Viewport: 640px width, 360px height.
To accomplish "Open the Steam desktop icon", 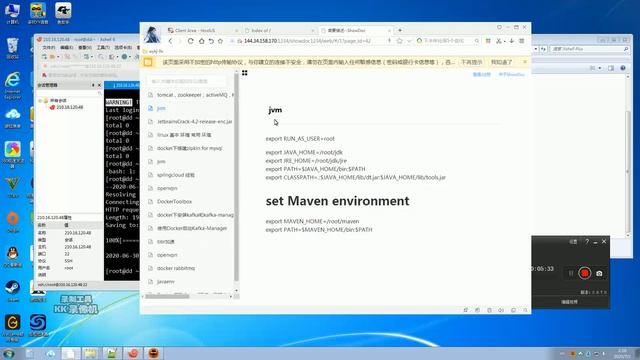I will tap(12, 290).
